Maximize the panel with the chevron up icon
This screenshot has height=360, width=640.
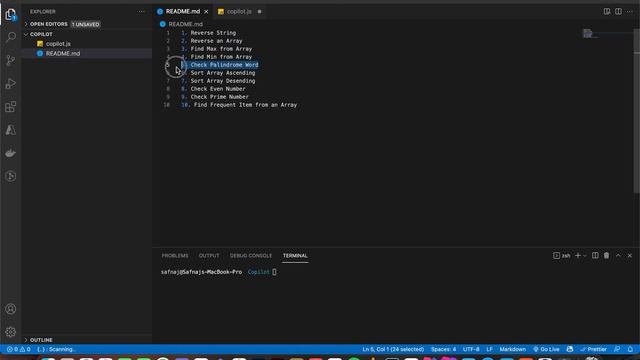coord(618,256)
